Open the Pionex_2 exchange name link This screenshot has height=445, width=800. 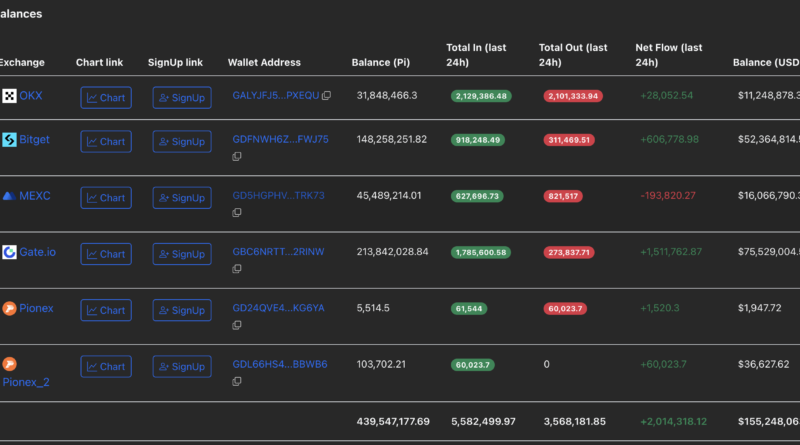click(x=26, y=381)
